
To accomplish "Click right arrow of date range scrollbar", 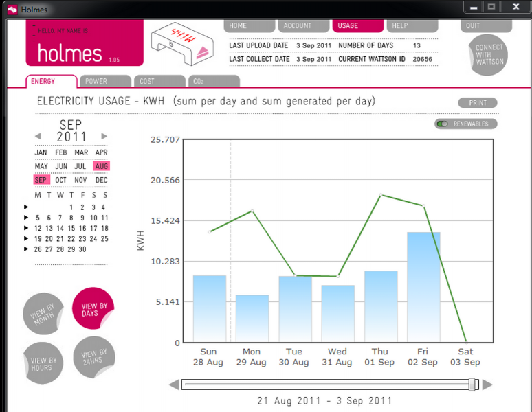I will (x=487, y=385).
